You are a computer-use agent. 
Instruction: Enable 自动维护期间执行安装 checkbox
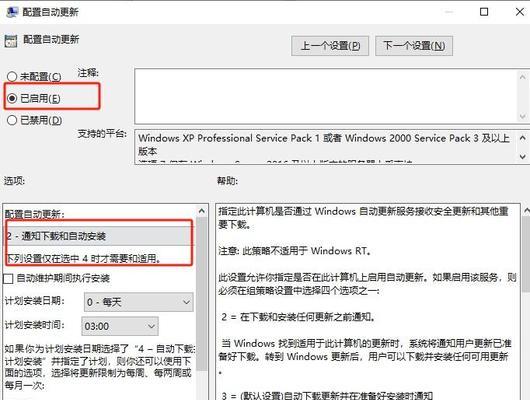click(x=8, y=279)
